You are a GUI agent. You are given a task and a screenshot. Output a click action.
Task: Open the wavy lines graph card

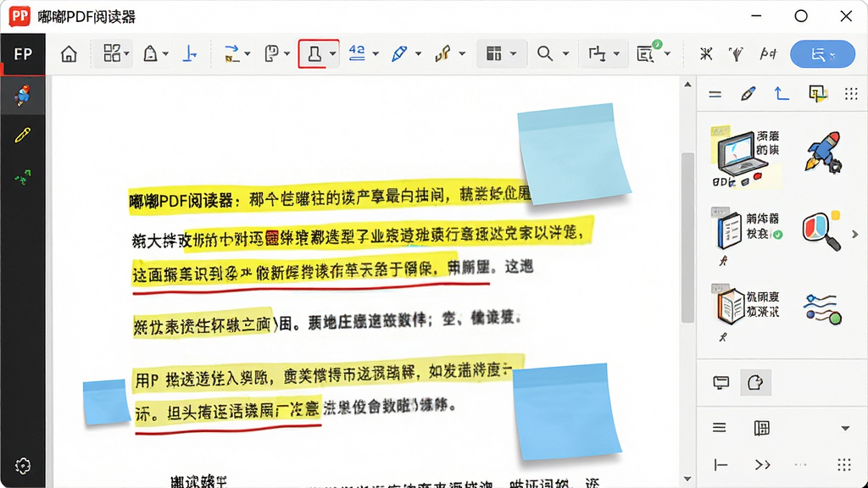(822, 309)
